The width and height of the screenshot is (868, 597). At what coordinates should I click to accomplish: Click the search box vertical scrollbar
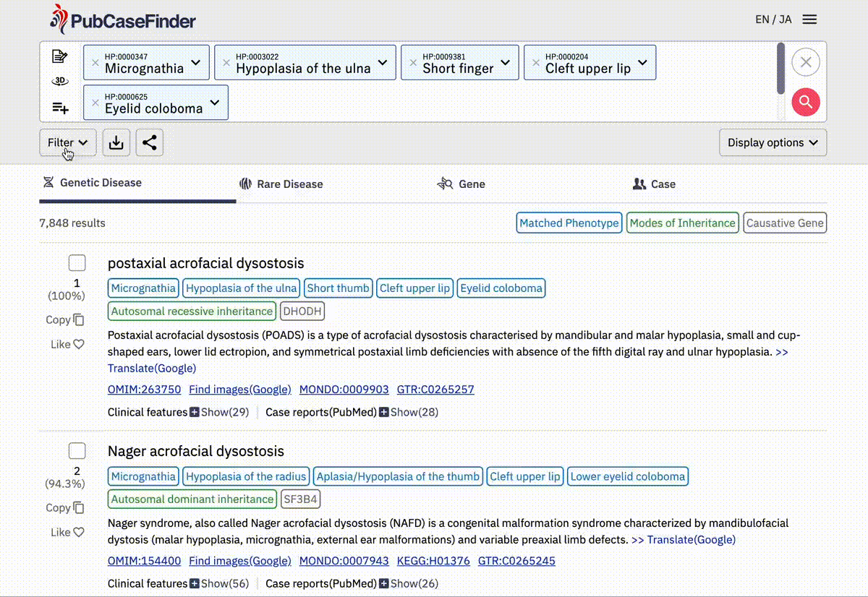click(x=780, y=69)
